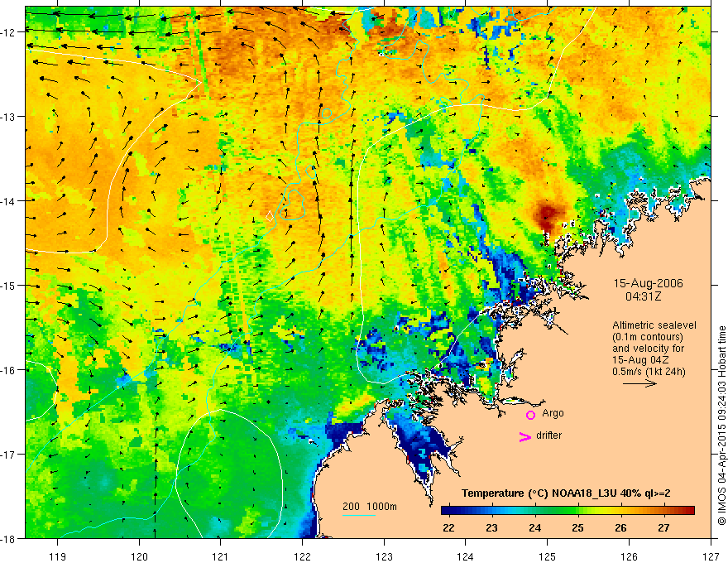Click the colorbar tick label 23
Screen dimensions: 728x563
point(491,527)
